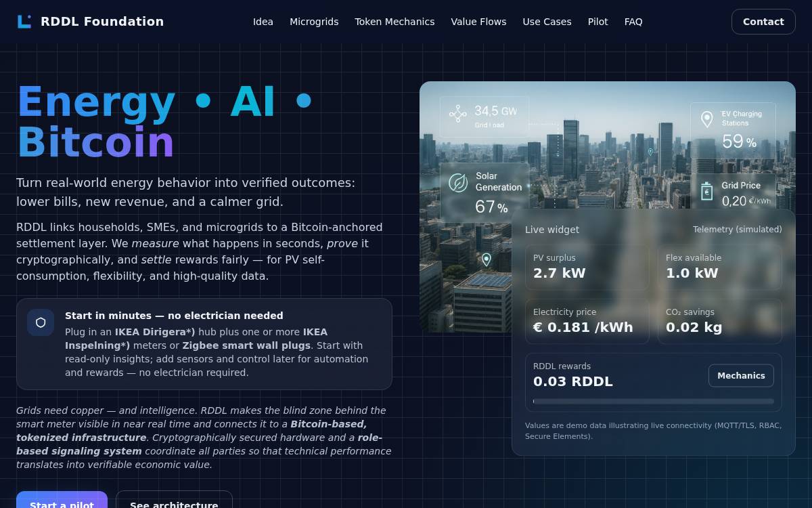Click the city skyline hero image
The image size is (812, 508).
pyautogui.click(x=608, y=207)
